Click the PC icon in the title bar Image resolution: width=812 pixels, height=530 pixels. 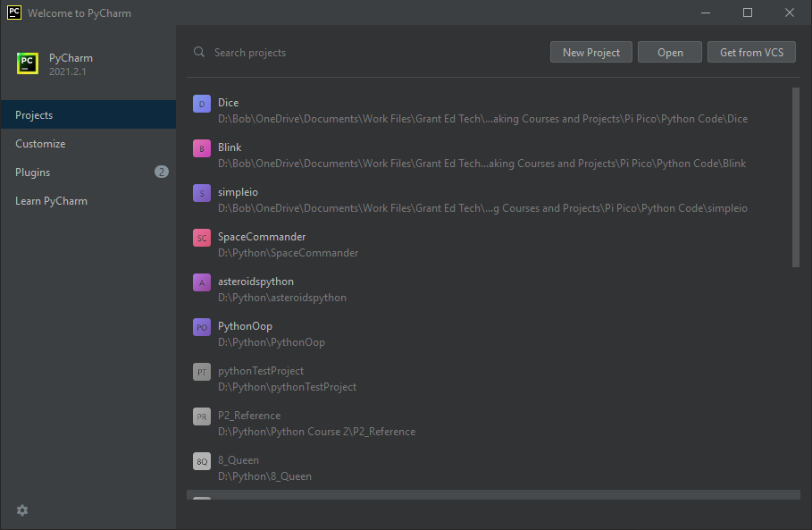point(13,13)
